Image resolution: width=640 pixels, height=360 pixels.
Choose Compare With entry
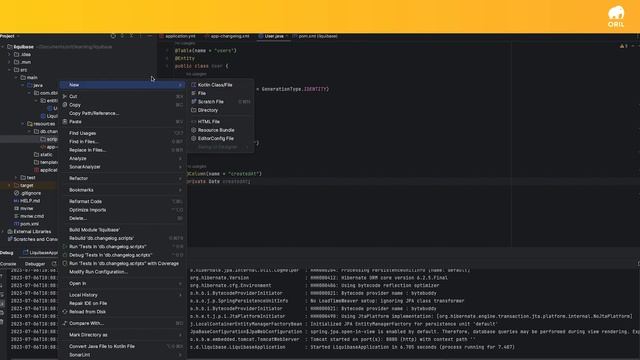[x=122, y=323]
